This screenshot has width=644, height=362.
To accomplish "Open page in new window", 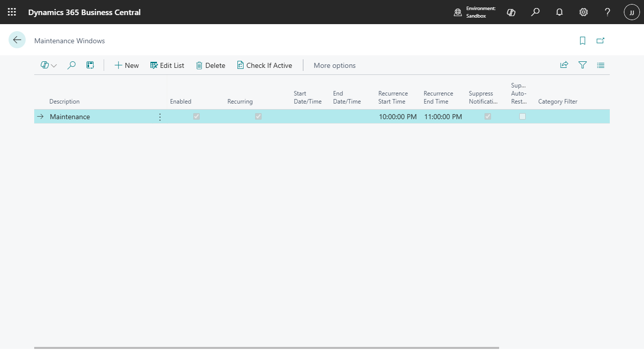I will [x=600, y=41].
